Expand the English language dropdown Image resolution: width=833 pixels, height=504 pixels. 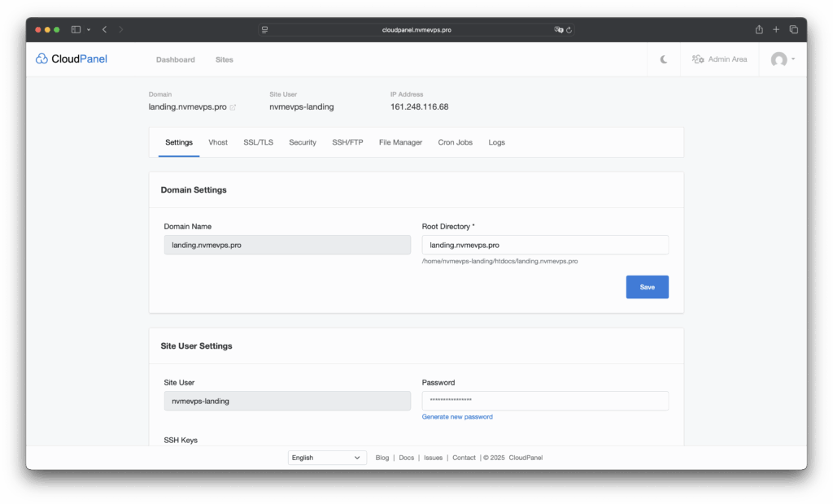pos(327,458)
